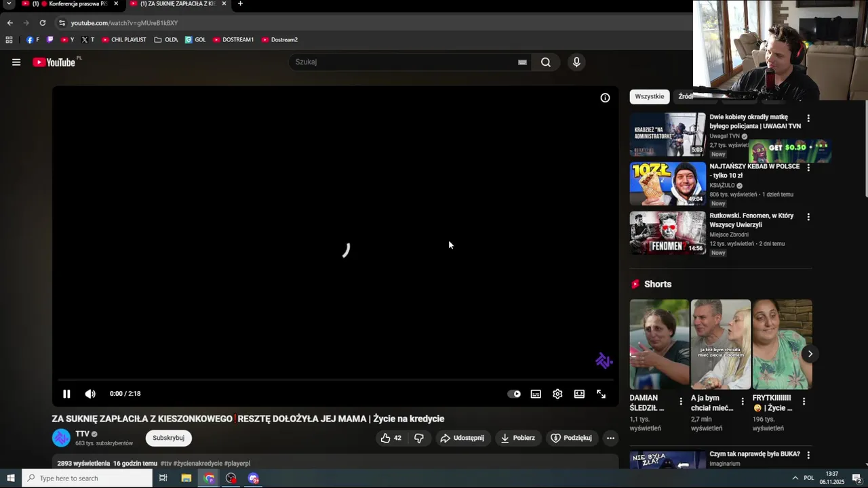Enter fullscreen mode
Image resolution: width=868 pixels, height=488 pixels.
(601, 394)
